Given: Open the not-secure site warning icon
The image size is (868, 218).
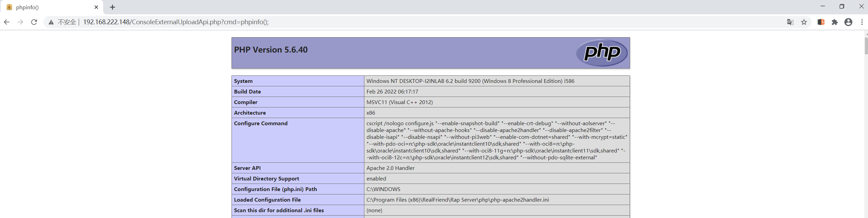Looking at the screenshot, I should click(x=51, y=22).
